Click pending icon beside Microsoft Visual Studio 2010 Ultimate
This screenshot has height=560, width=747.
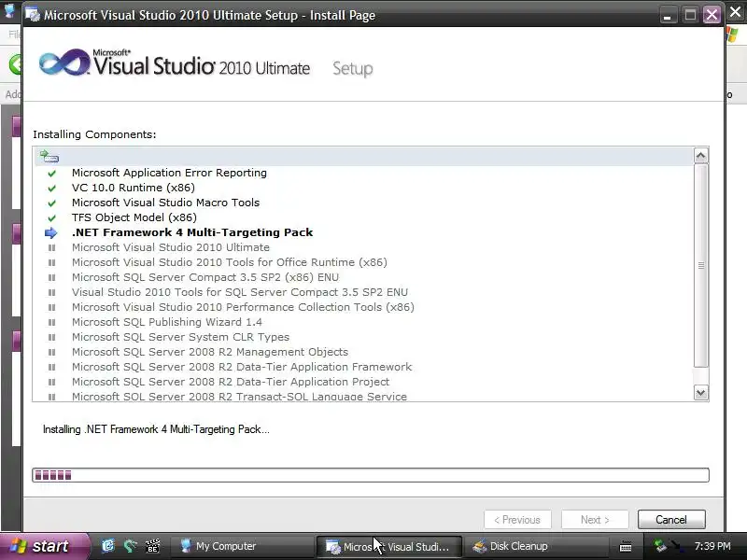pos(52,247)
